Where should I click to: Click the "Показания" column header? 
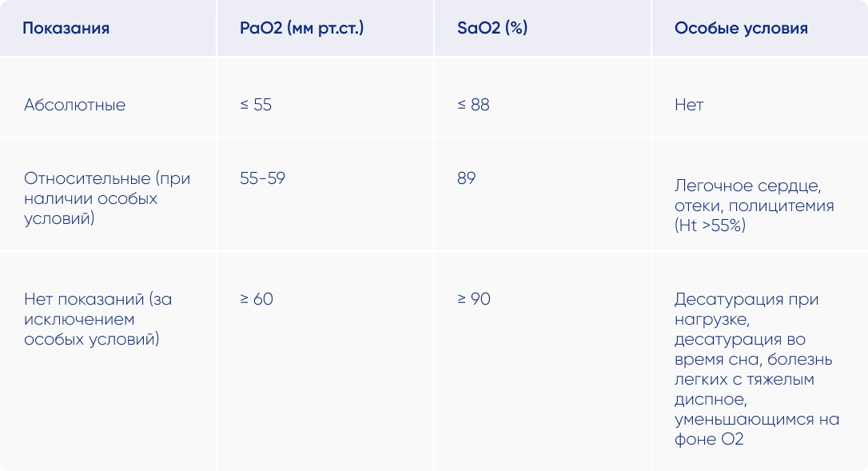66,29
